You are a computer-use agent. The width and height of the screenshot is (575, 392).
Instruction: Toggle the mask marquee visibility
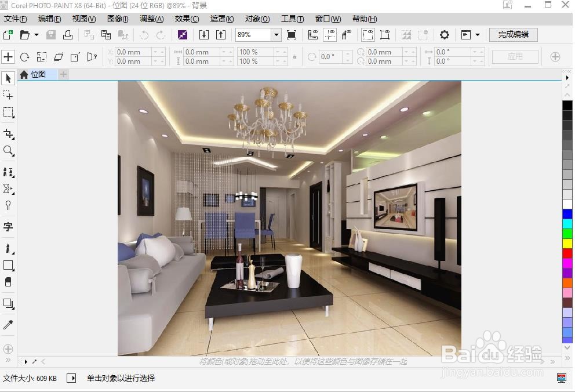pyautogui.click(x=367, y=35)
